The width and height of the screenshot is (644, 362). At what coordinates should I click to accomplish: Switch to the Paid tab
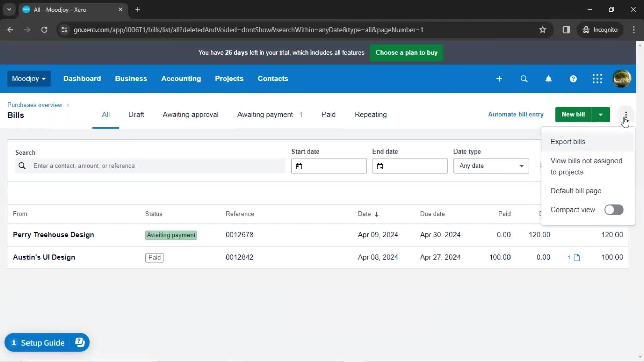tap(328, 115)
